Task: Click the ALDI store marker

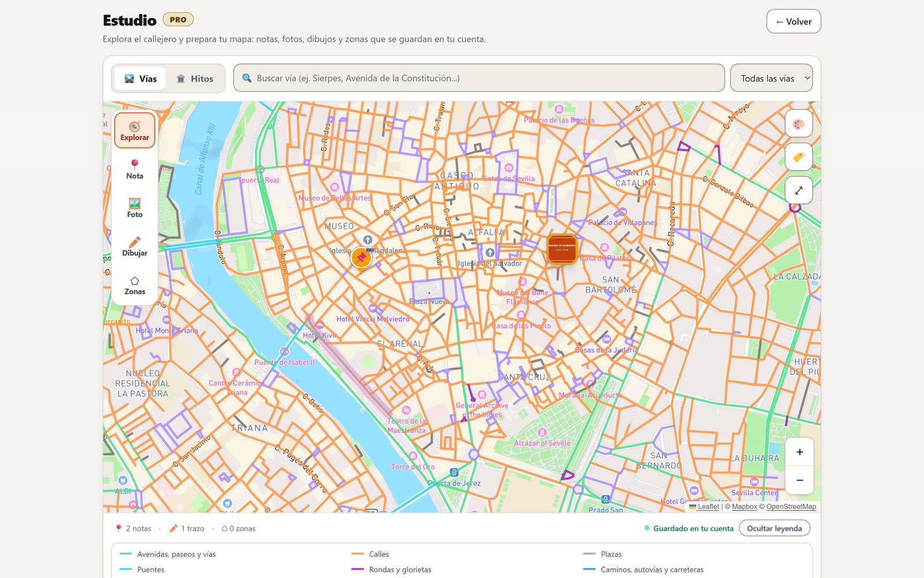Action: click(x=123, y=480)
